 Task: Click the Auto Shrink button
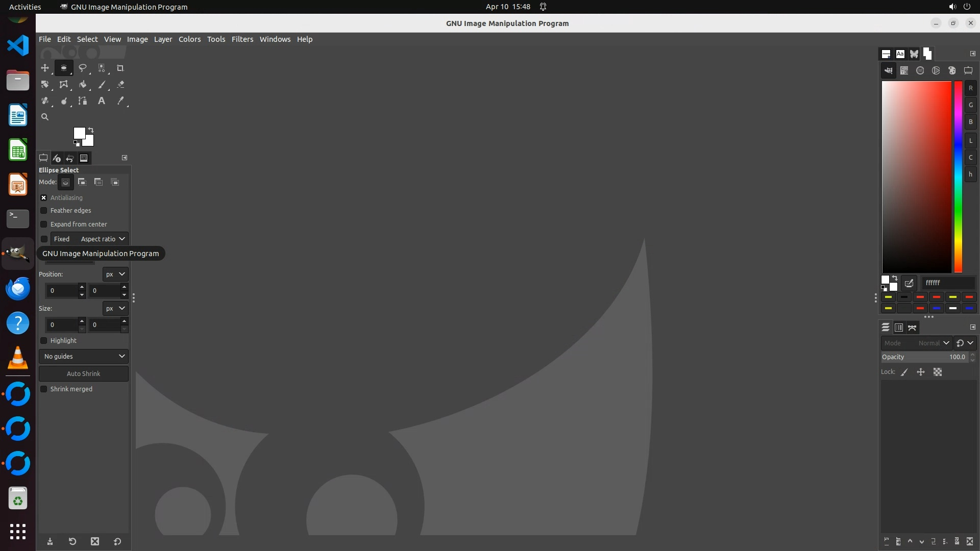pyautogui.click(x=84, y=374)
